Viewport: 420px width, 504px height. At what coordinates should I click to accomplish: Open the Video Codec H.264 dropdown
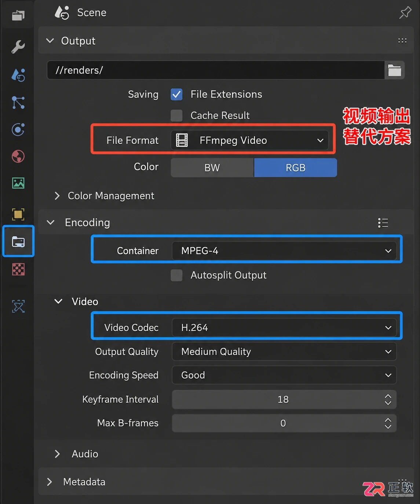pos(284,327)
